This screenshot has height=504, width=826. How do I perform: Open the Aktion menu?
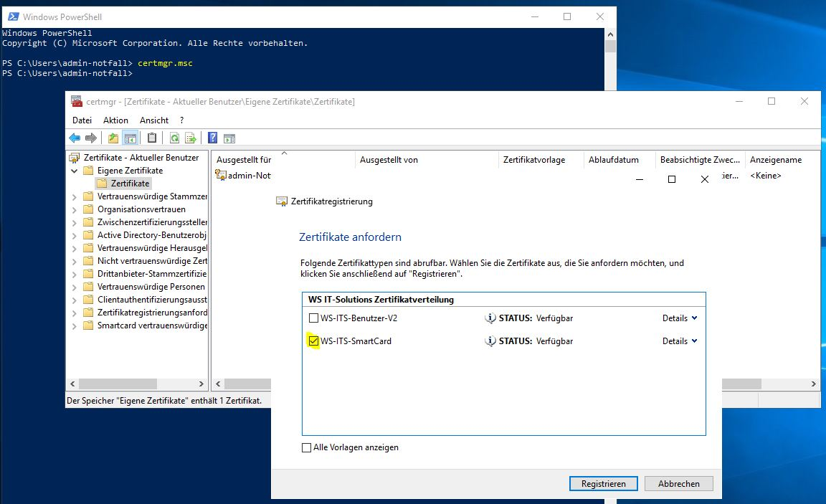click(x=115, y=120)
